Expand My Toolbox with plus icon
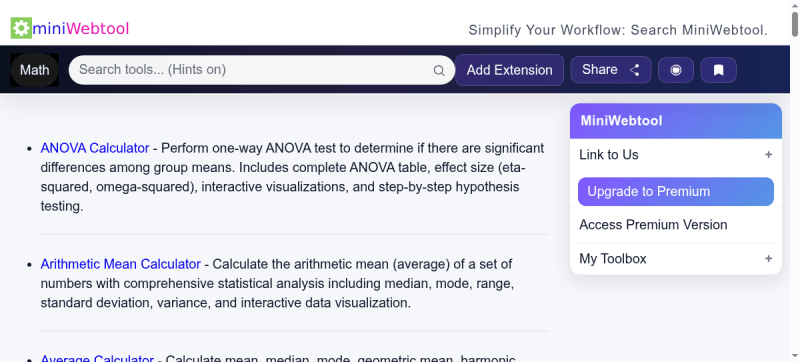 (x=768, y=258)
